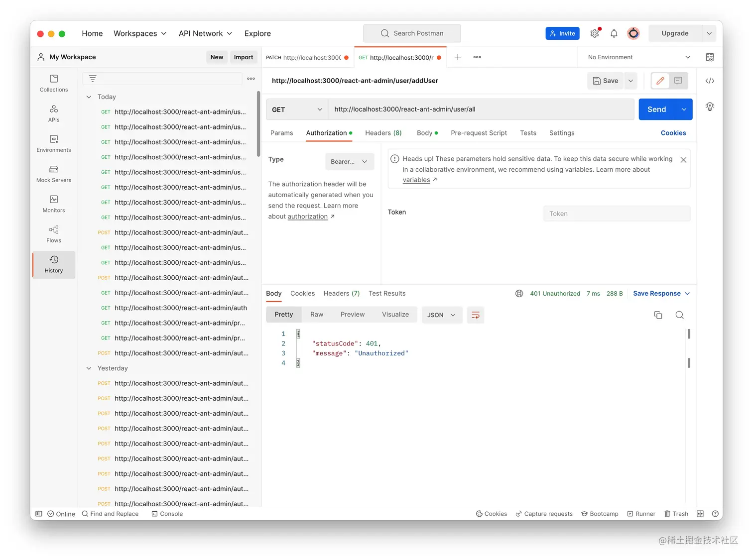Viewport: 753px width, 560px height.
Task: Open the Mock Servers sidebar panel
Action: [54, 174]
